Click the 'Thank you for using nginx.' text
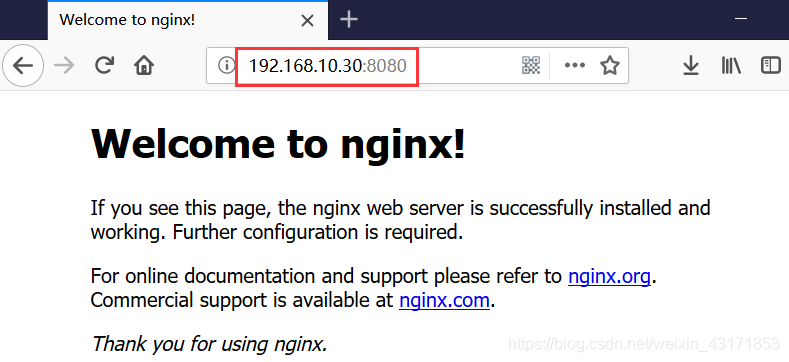Viewport: 789px width, 362px height. 209,344
